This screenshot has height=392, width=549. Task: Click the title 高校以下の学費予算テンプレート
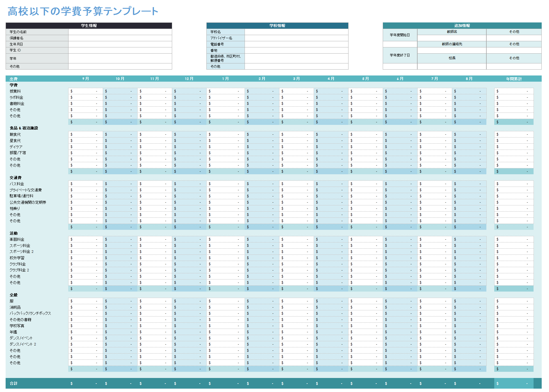83,11
